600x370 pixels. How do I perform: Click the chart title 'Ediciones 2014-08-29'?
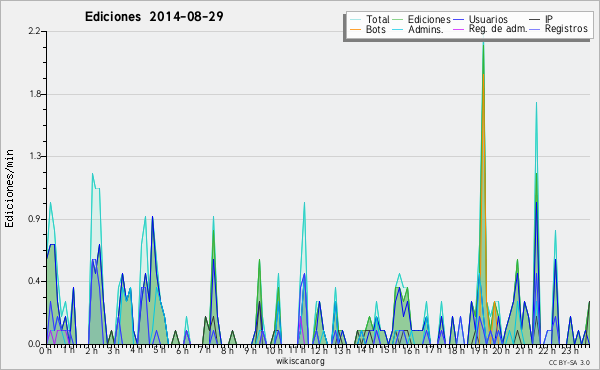pyautogui.click(x=154, y=17)
